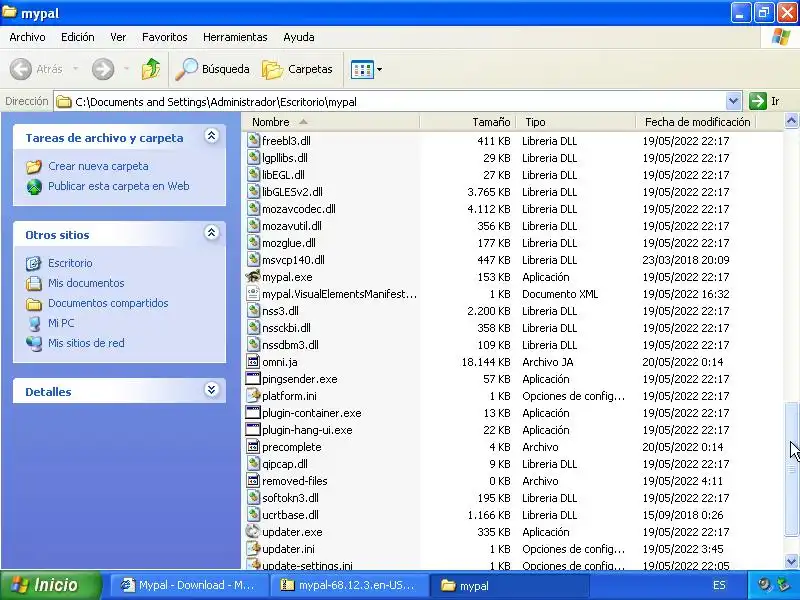
Task: Select file name softokn3.dll
Action: [x=290, y=497]
